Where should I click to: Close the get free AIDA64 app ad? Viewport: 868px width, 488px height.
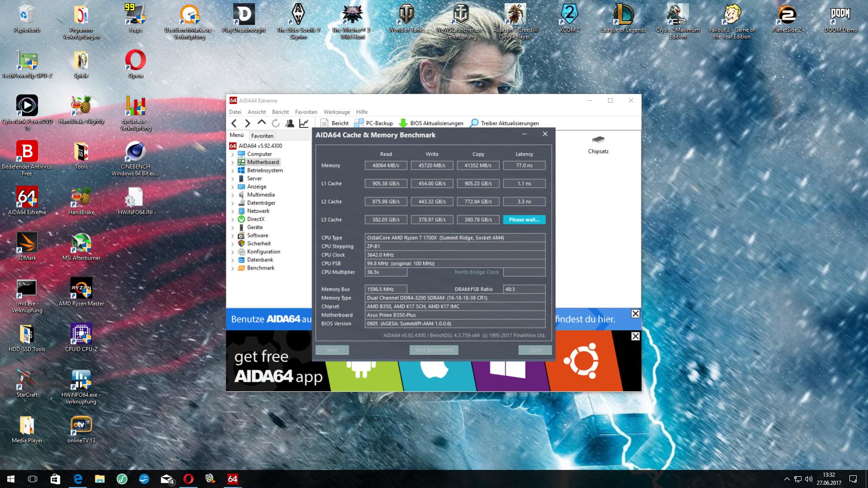[x=635, y=336]
